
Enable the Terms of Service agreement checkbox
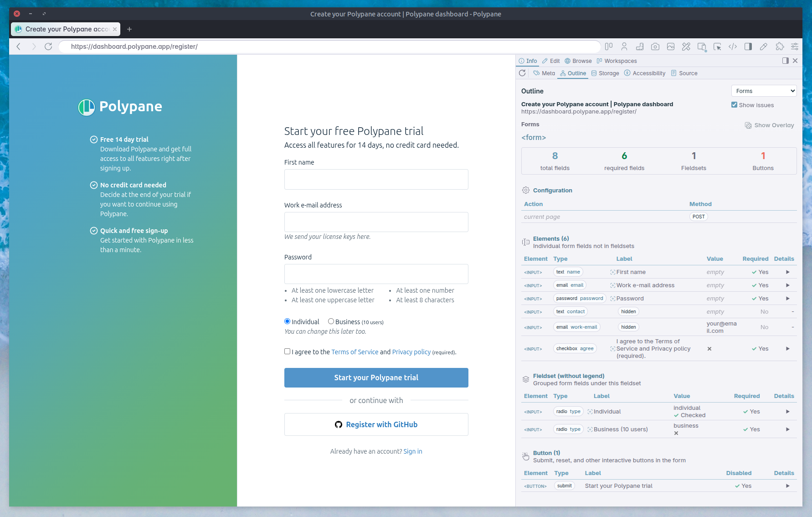(x=288, y=352)
